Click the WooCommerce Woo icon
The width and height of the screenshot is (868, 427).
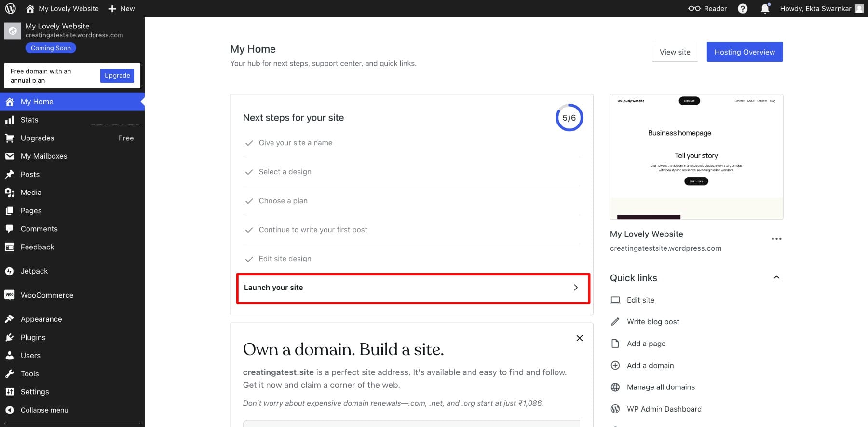pyautogui.click(x=10, y=295)
